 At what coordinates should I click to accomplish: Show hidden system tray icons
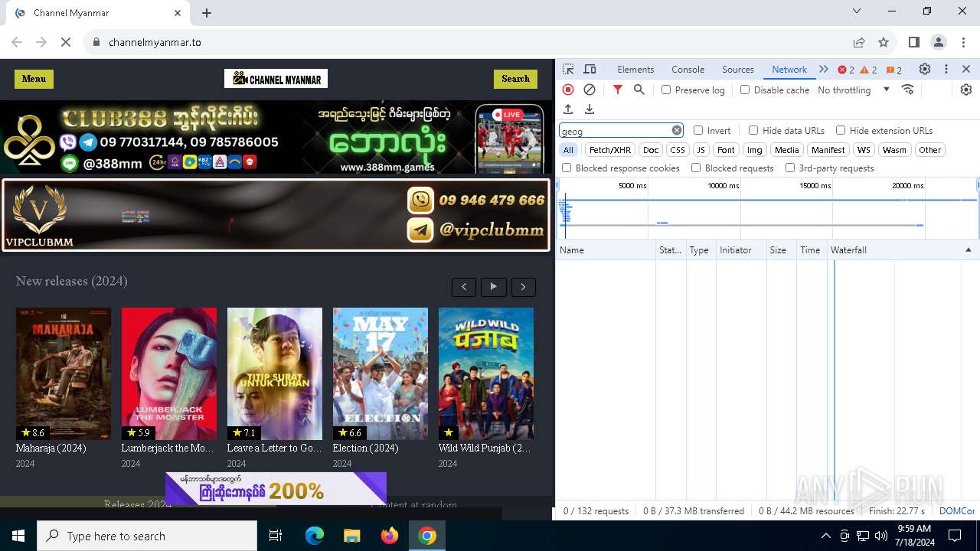point(825,536)
